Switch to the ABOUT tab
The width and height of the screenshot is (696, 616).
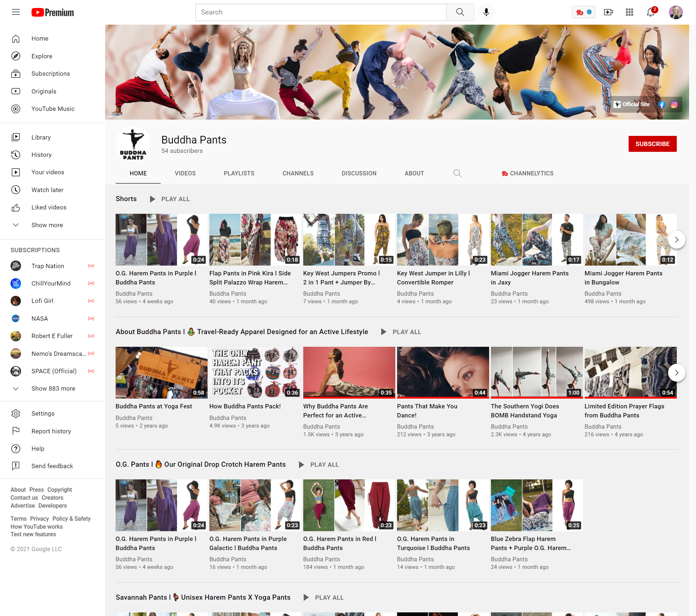click(x=414, y=174)
